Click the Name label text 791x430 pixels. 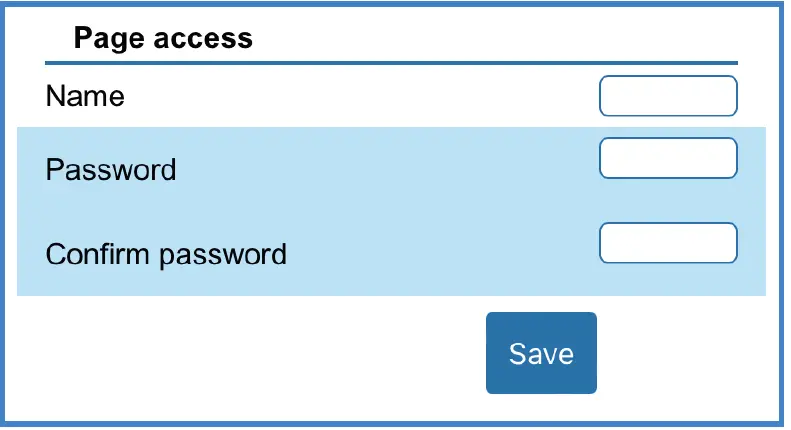[85, 96]
